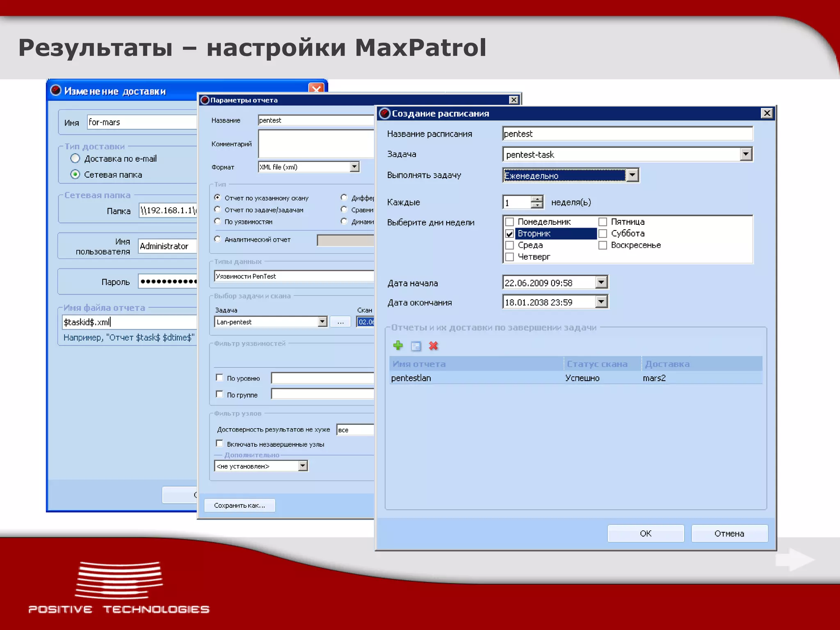The height and width of the screenshot is (630, 840).
Task: Click the Достоверность результатов 'все' field
Action: 355,430
